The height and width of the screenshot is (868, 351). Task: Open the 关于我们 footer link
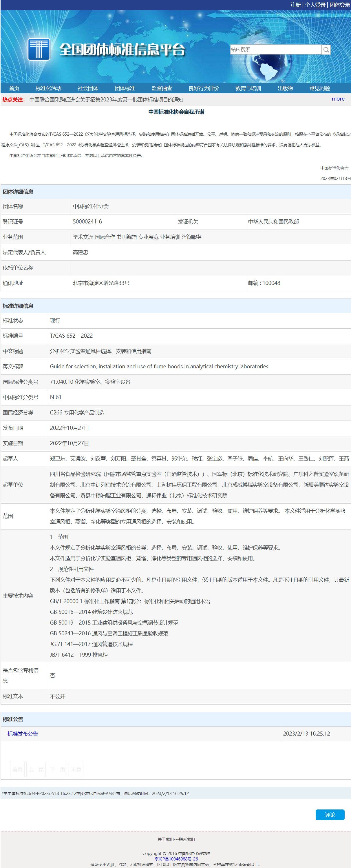pos(166,839)
